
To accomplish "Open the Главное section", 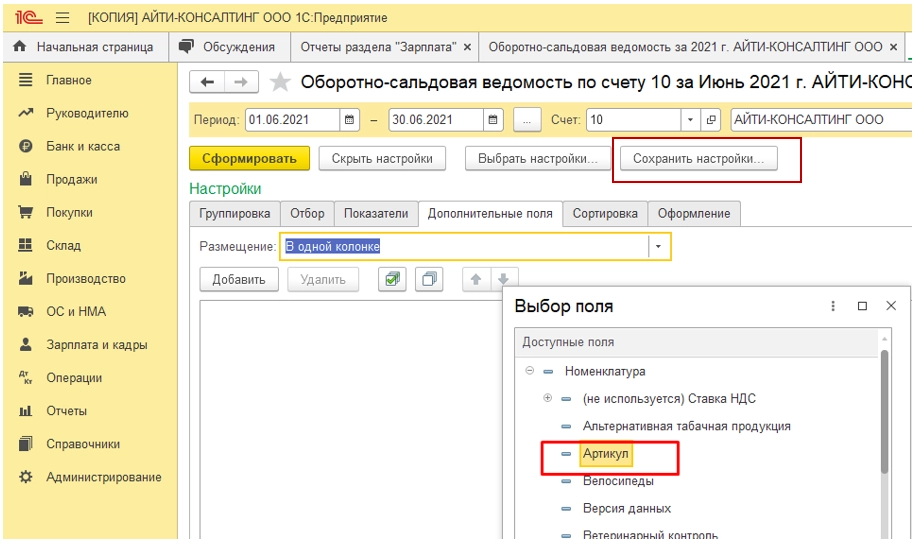I will (68, 80).
